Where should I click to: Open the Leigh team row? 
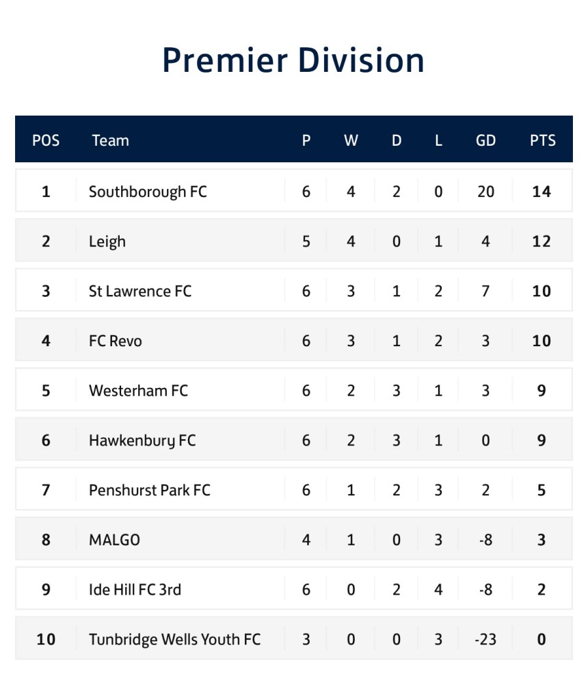(107, 242)
